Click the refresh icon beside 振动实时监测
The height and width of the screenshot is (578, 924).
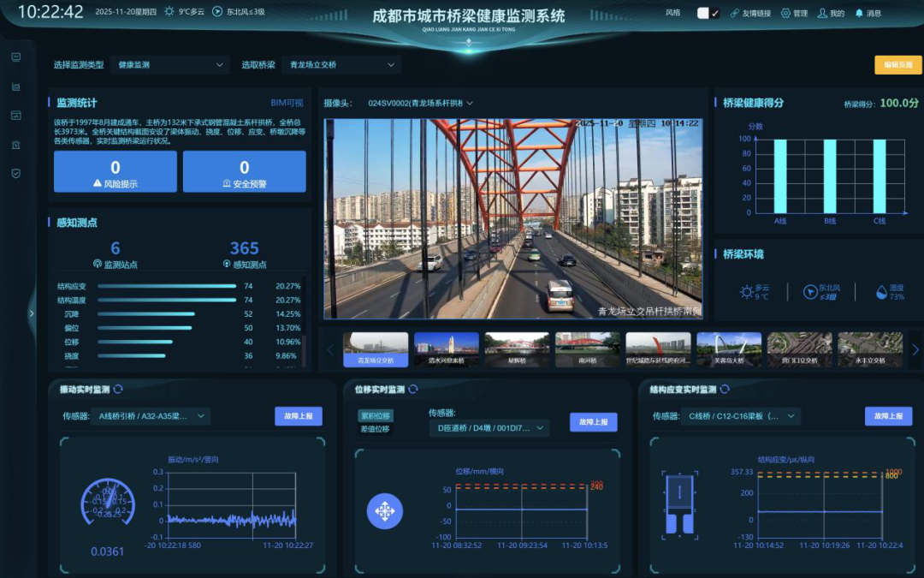pyautogui.click(x=118, y=390)
